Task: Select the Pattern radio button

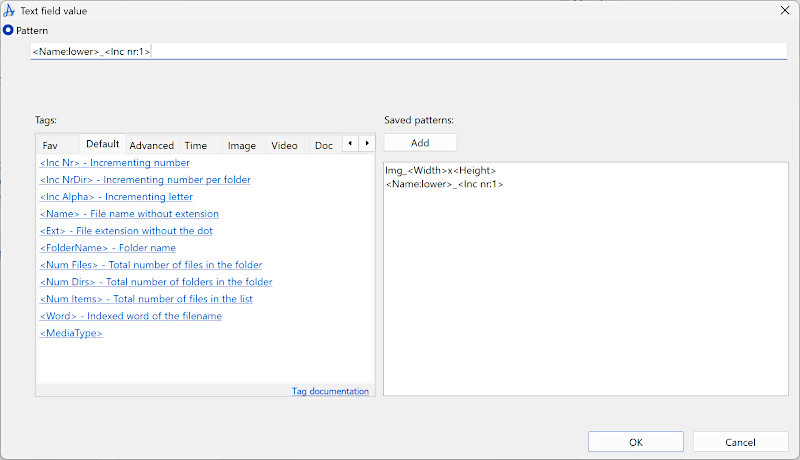Action: click(x=8, y=31)
